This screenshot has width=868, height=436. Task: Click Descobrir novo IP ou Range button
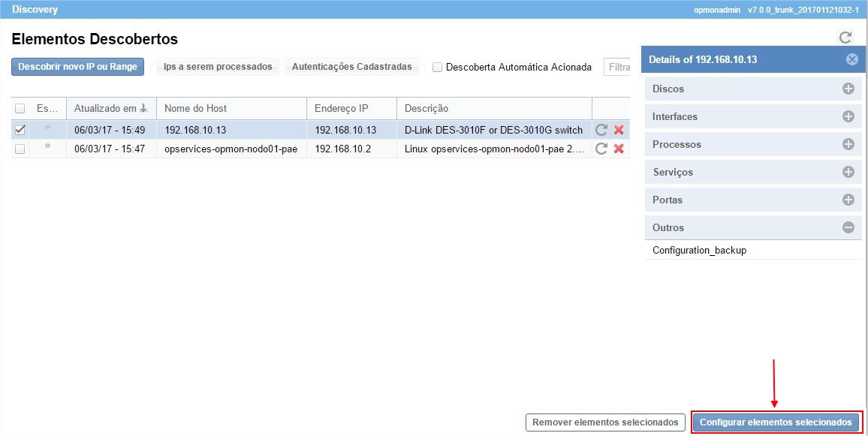[x=78, y=67]
